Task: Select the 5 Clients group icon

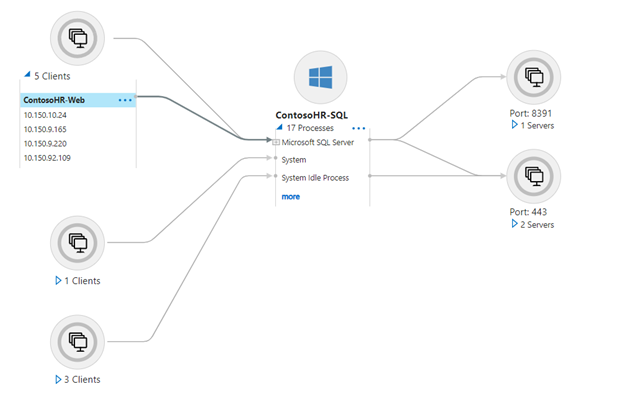Action: click(78, 38)
